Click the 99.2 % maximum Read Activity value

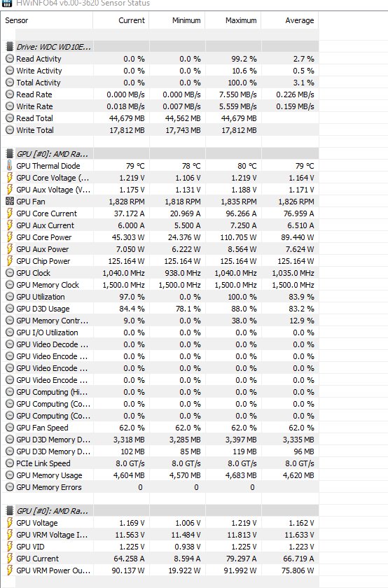pyautogui.click(x=244, y=59)
